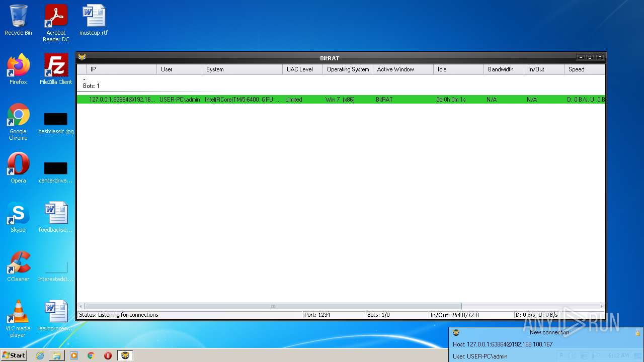Sort by the Bandwidth column header

tap(504, 69)
